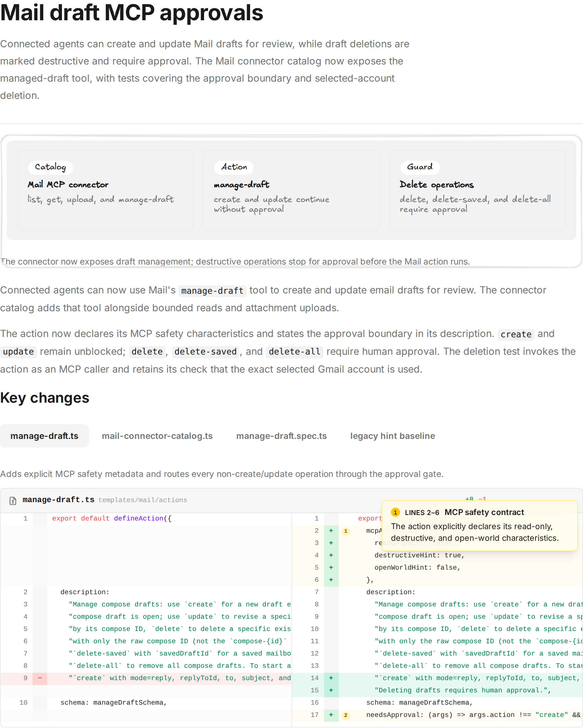Click the file icon beside manage-draft.ts header

point(13,500)
